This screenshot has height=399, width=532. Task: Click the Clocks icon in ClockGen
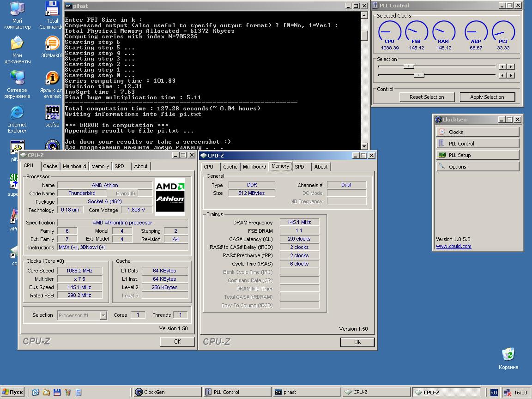[442, 132]
